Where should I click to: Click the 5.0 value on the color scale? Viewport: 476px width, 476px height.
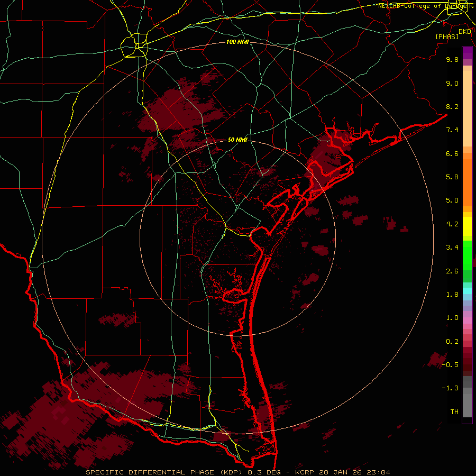pos(452,200)
